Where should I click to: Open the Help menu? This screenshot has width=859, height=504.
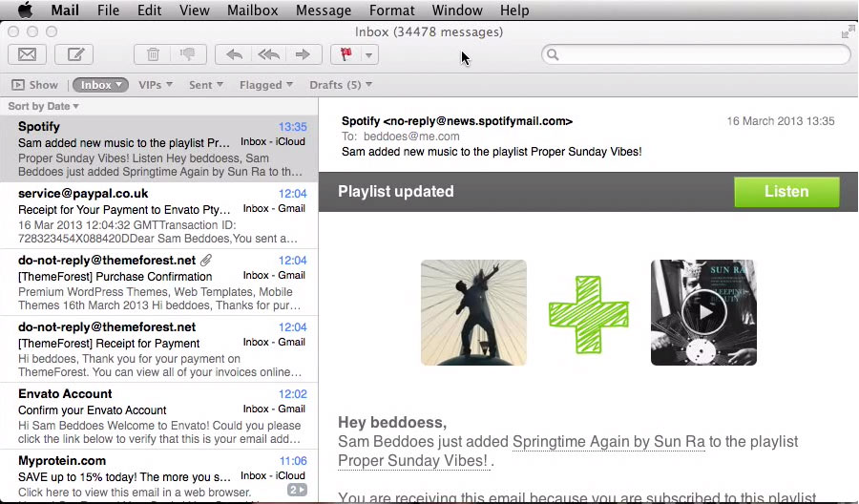click(x=513, y=10)
